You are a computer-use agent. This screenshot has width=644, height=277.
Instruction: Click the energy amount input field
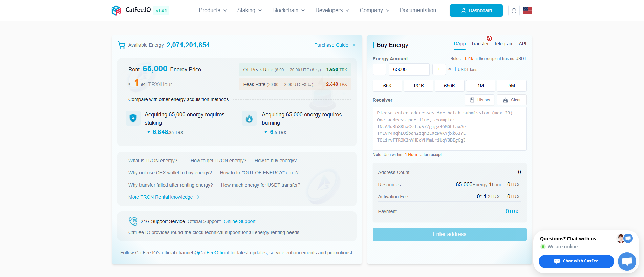tap(409, 69)
